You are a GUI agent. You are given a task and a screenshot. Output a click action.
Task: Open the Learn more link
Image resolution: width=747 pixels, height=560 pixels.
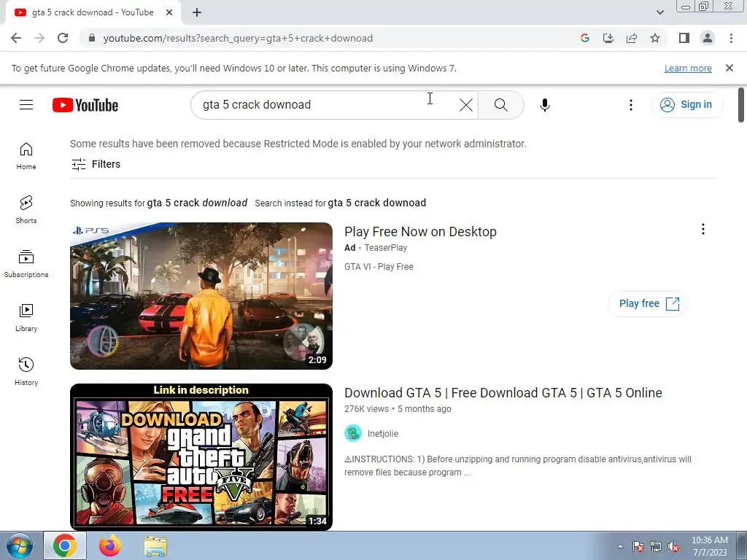pos(688,68)
